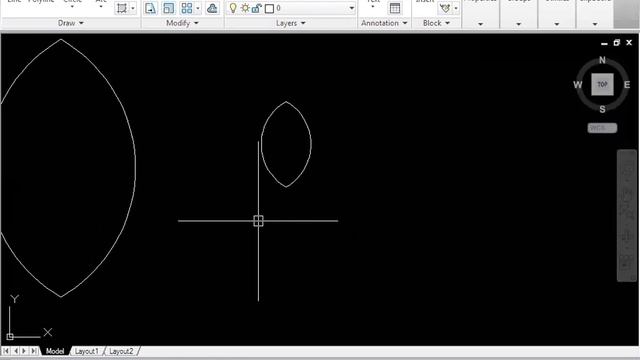Screen dimensions: 640x360
Task: Toggle layer 0 lock padlock icon
Action: 256,8
